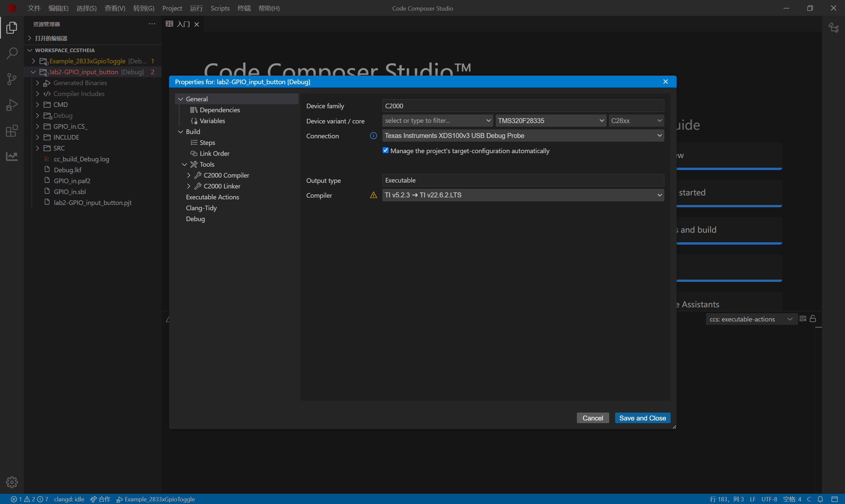845x504 pixels.
Task: Click the Save and Close button
Action: tap(642, 418)
